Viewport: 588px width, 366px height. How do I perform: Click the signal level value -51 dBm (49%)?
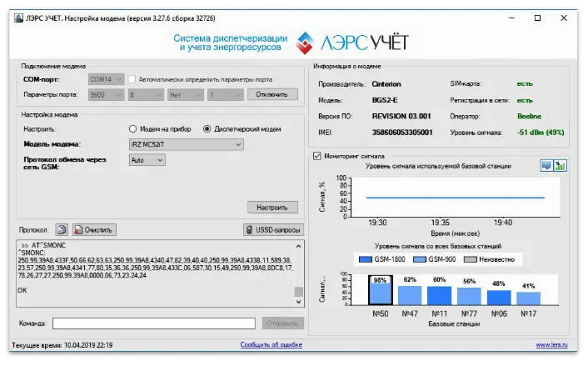541,132
